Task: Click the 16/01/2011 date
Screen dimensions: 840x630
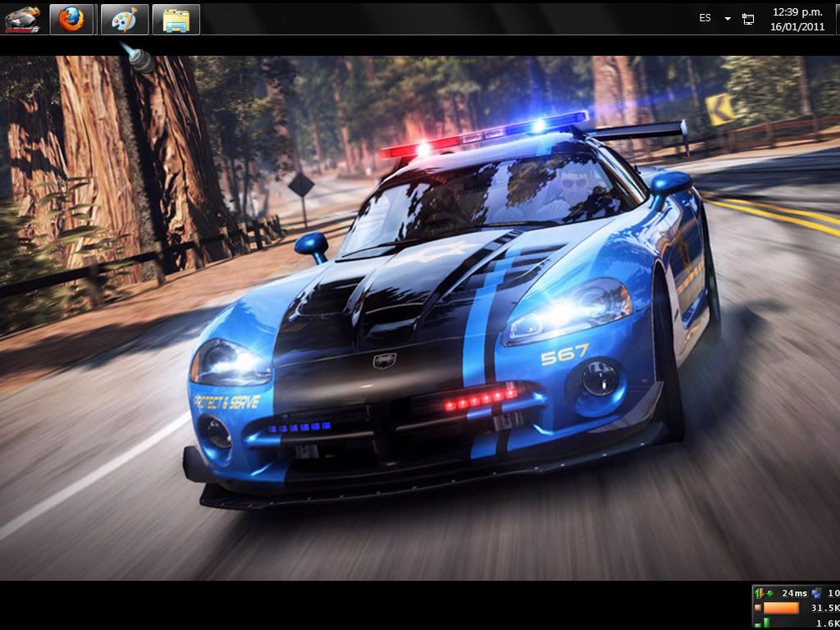Action: pos(797,27)
